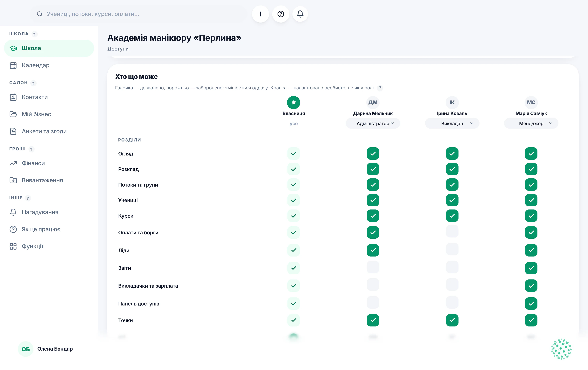Enable Звіти for Дарина Мельник

pyautogui.click(x=373, y=267)
